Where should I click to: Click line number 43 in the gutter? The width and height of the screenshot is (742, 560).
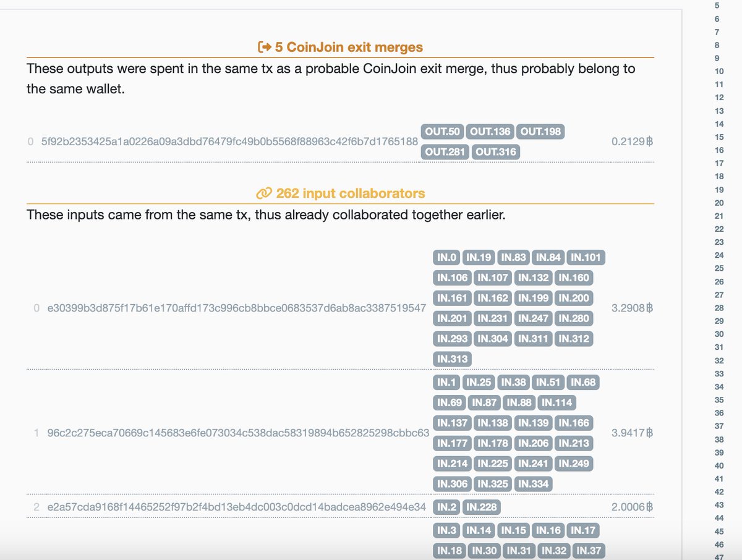click(x=719, y=505)
